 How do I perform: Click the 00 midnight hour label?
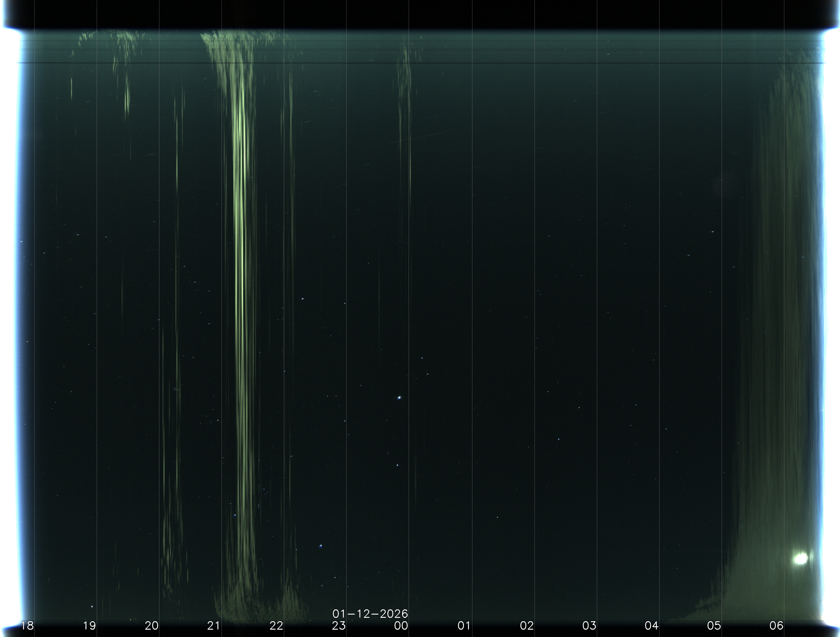pos(401,625)
